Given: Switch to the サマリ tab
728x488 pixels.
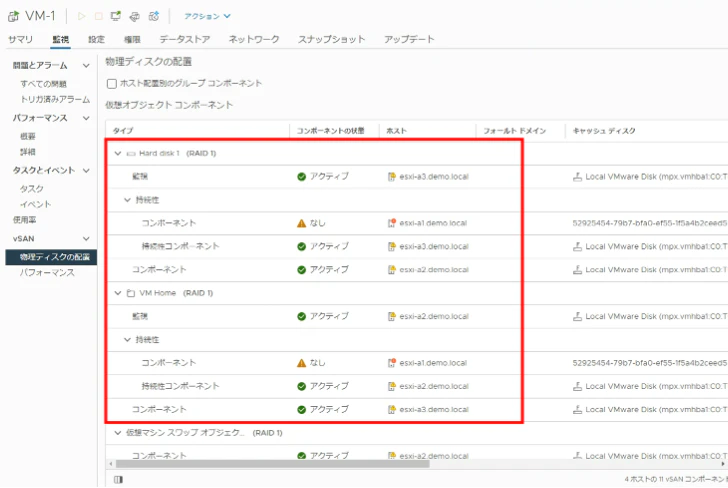Looking at the screenshot, I should tap(20, 39).
